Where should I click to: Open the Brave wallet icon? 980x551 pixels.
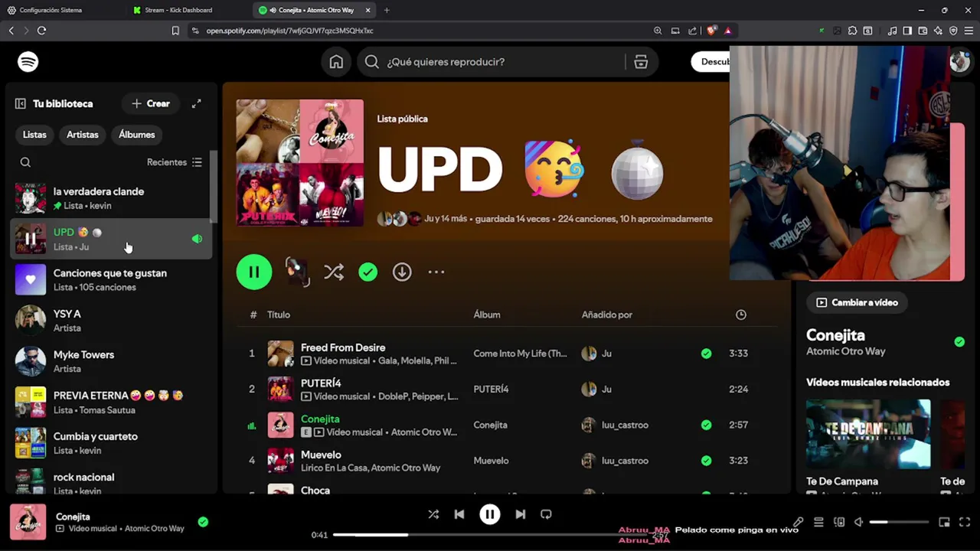(923, 31)
